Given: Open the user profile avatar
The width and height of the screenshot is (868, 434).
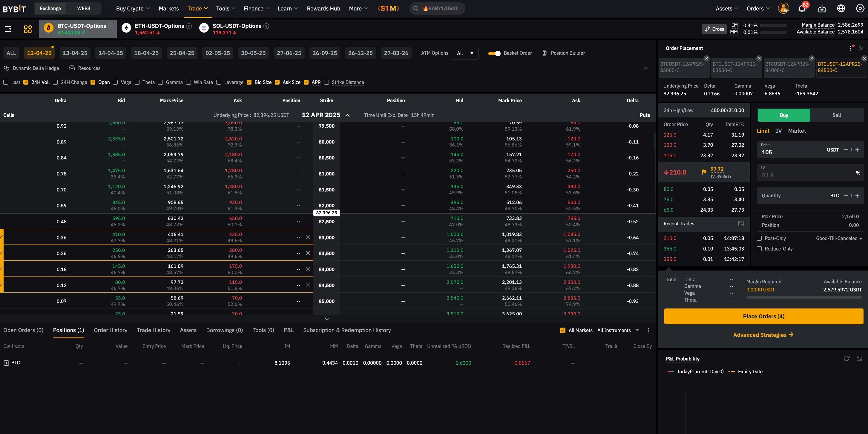Looking at the screenshot, I should click(x=783, y=9).
